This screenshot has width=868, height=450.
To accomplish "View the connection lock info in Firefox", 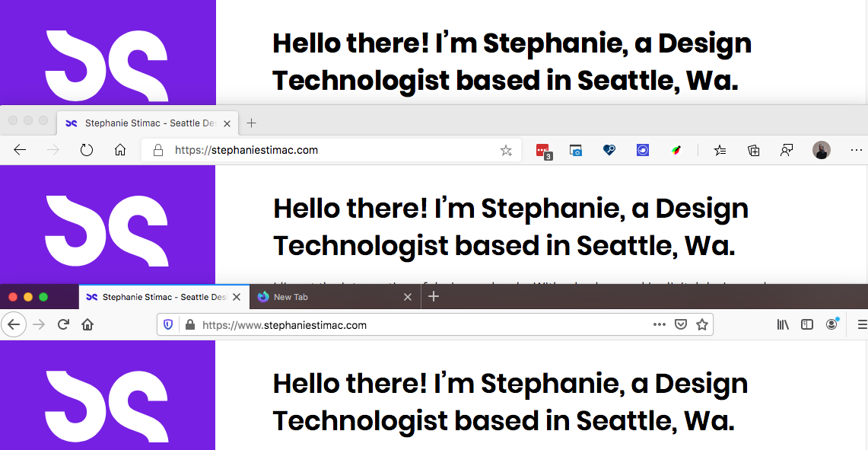I will click(x=190, y=325).
